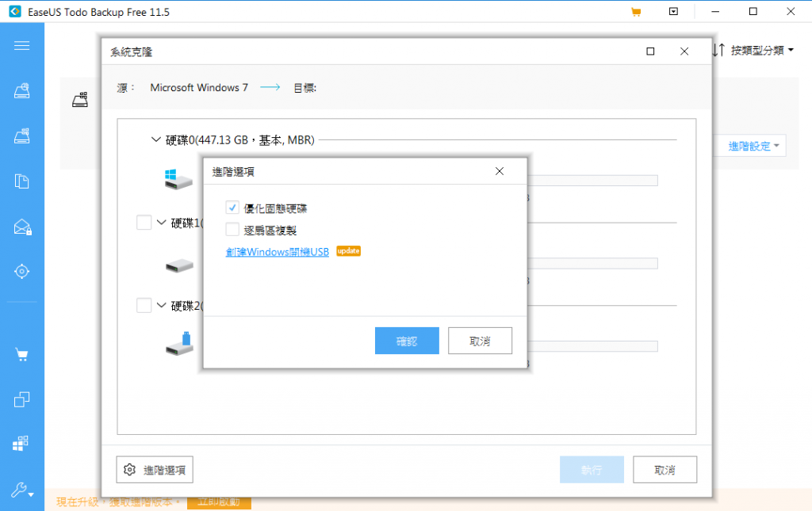Click 進階選項 gear button
The image size is (812, 511).
coord(155,470)
